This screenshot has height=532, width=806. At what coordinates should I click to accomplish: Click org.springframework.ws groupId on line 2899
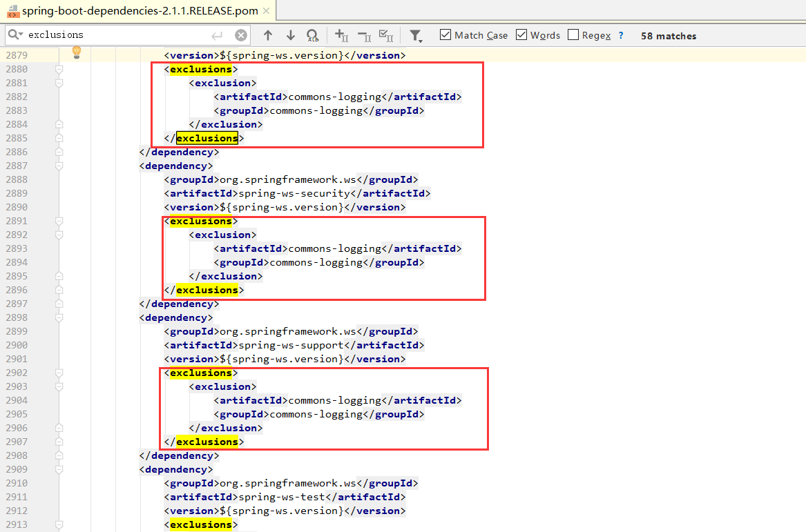pyautogui.click(x=288, y=332)
